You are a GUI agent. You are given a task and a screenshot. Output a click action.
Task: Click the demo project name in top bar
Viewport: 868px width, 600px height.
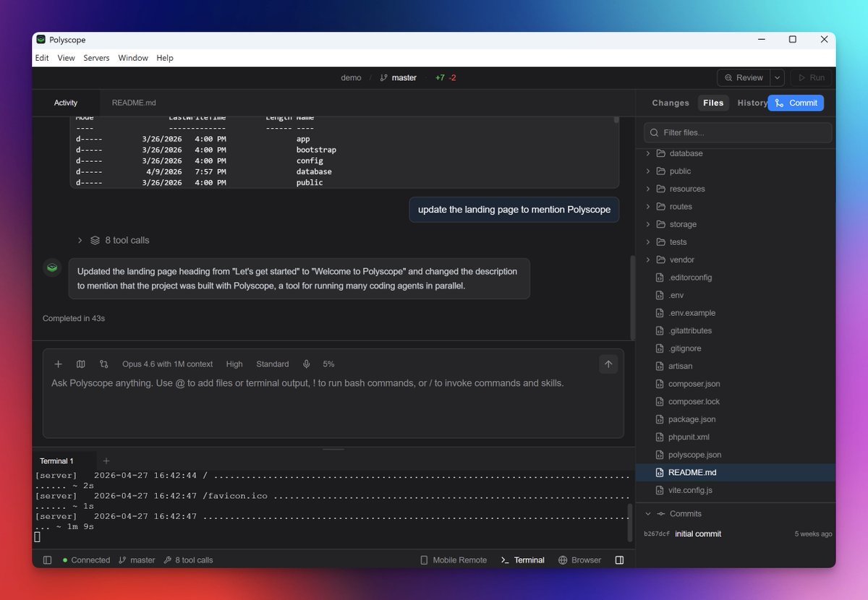tap(351, 77)
